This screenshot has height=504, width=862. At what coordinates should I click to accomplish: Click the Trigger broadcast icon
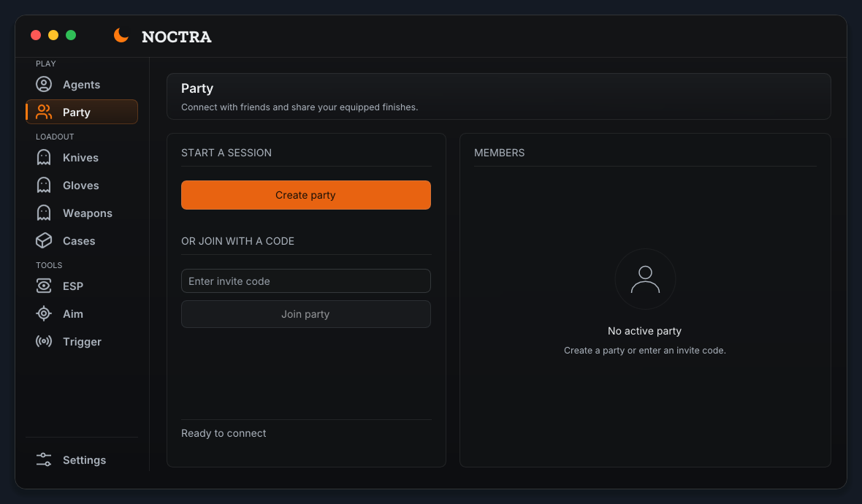(x=44, y=341)
